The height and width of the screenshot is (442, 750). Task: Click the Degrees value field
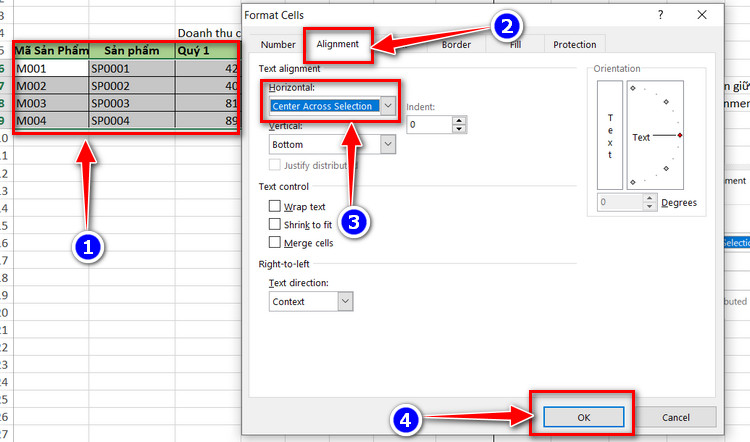[619, 202]
